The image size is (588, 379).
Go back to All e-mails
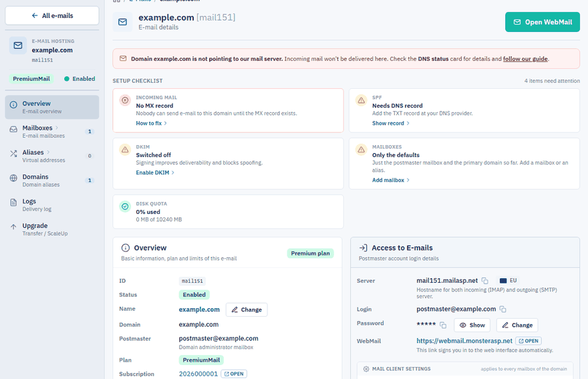click(x=51, y=16)
